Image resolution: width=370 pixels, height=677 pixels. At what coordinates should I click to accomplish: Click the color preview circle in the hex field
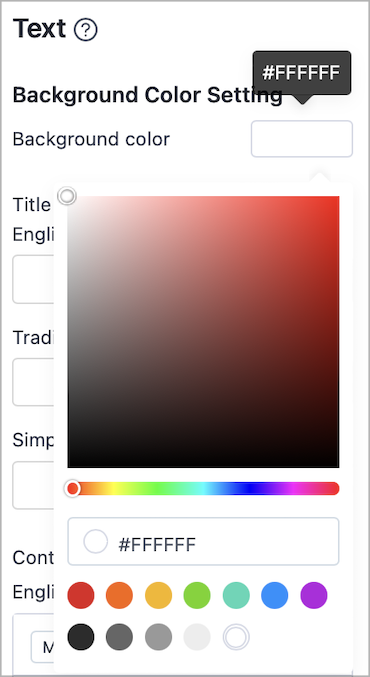95,541
